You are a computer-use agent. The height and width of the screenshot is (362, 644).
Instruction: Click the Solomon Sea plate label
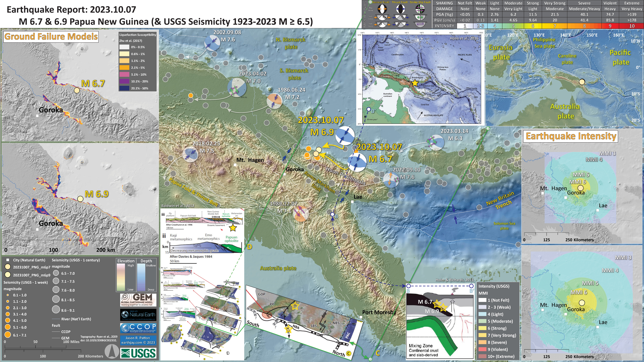click(x=504, y=226)
